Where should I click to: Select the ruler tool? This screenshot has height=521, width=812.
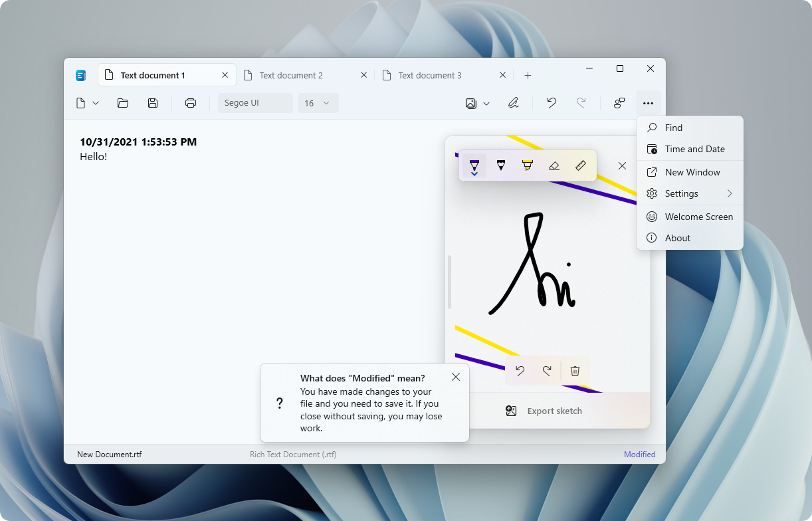coord(581,165)
